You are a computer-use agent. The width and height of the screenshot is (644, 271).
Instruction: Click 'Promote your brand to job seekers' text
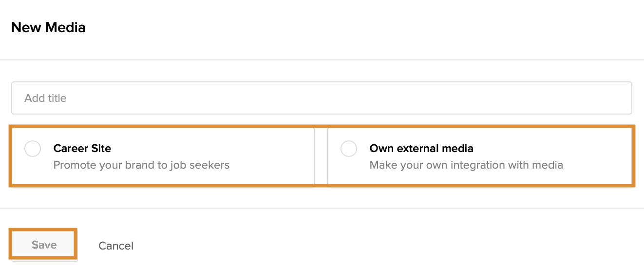pos(141,165)
